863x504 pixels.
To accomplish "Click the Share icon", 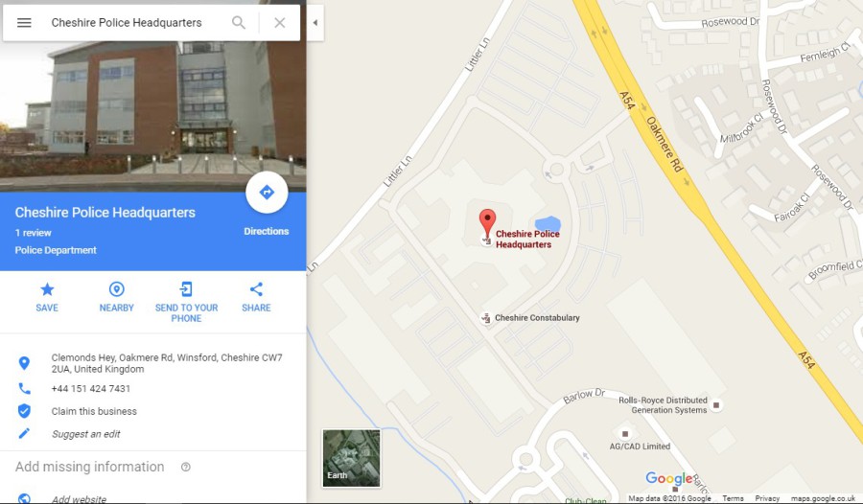I will 256,289.
